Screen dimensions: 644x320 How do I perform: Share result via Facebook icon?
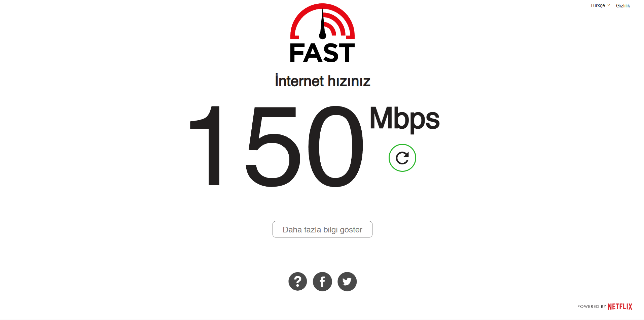322,282
